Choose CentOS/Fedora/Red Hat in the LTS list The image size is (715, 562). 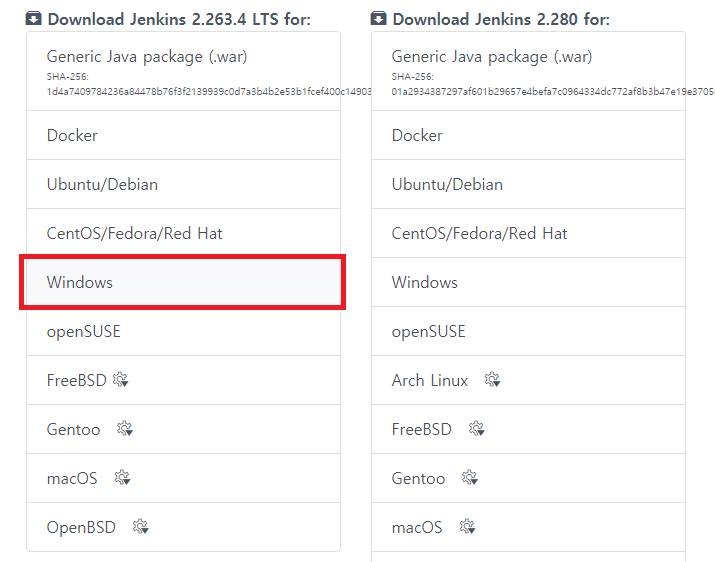[183, 234]
